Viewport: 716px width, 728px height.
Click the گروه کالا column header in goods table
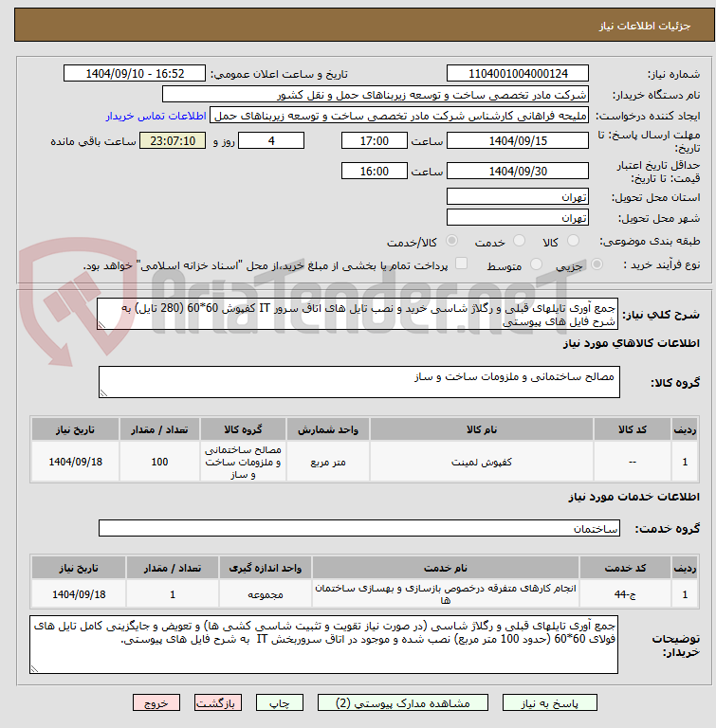[243, 429]
